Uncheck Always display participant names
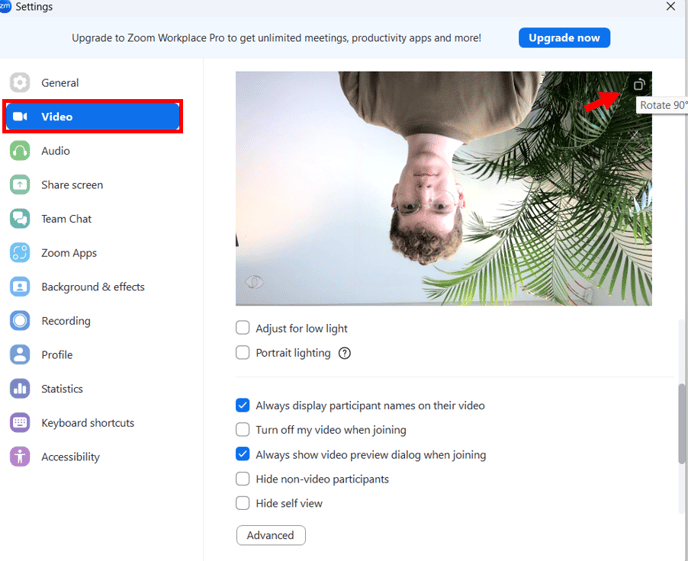This screenshot has width=688, height=561. click(243, 405)
